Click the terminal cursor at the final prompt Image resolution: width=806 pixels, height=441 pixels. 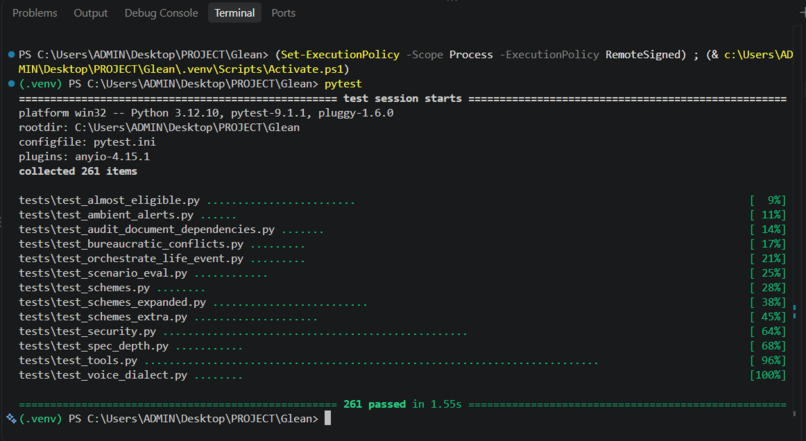327,418
